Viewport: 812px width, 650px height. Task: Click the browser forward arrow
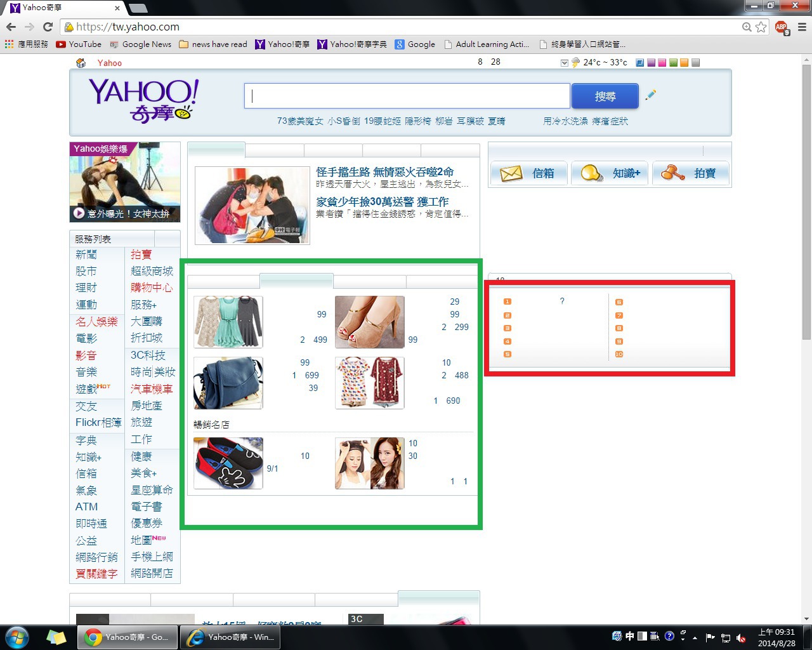pyautogui.click(x=29, y=27)
